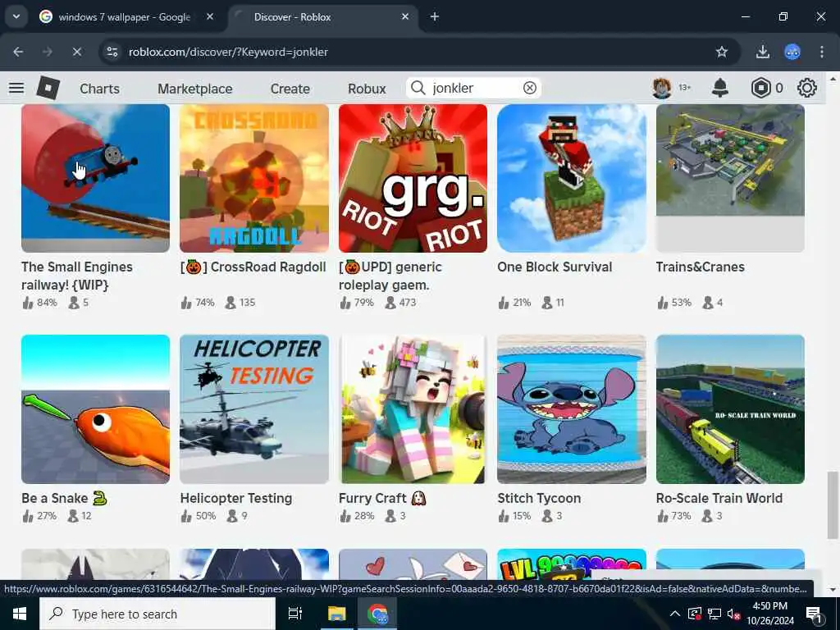Click Helicopter Testing title link
The height and width of the screenshot is (630, 840).
pyautogui.click(x=236, y=498)
